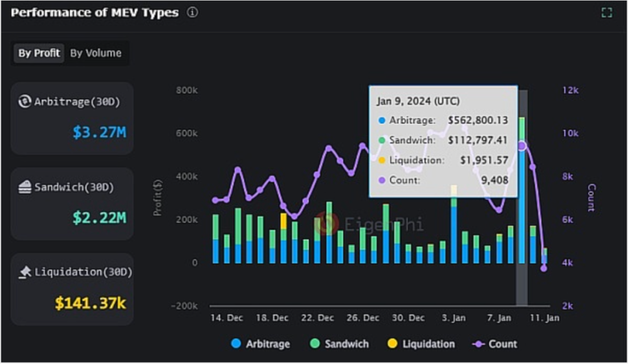629x364 pixels.
Task: Click the $2.22M Sandwich value
Action: coord(99,218)
